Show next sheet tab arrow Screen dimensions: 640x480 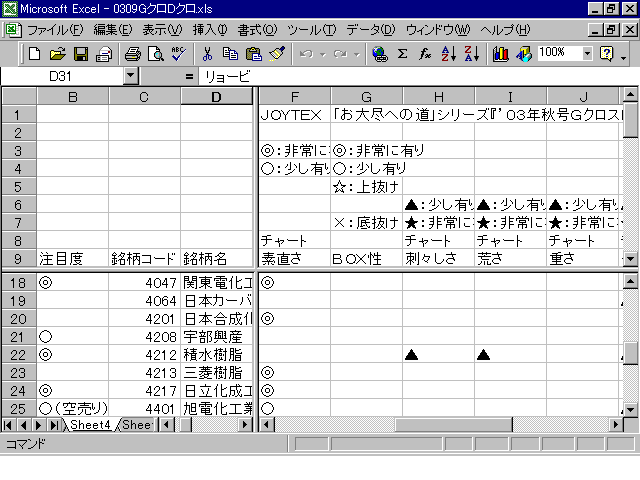(x=38, y=425)
